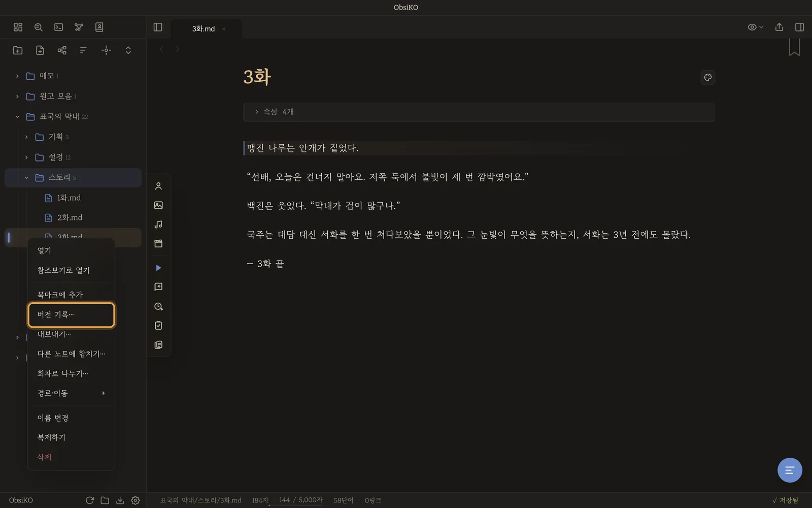Open the graph view icon
This screenshot has width=812, height=508.
[x=79, y=27]
